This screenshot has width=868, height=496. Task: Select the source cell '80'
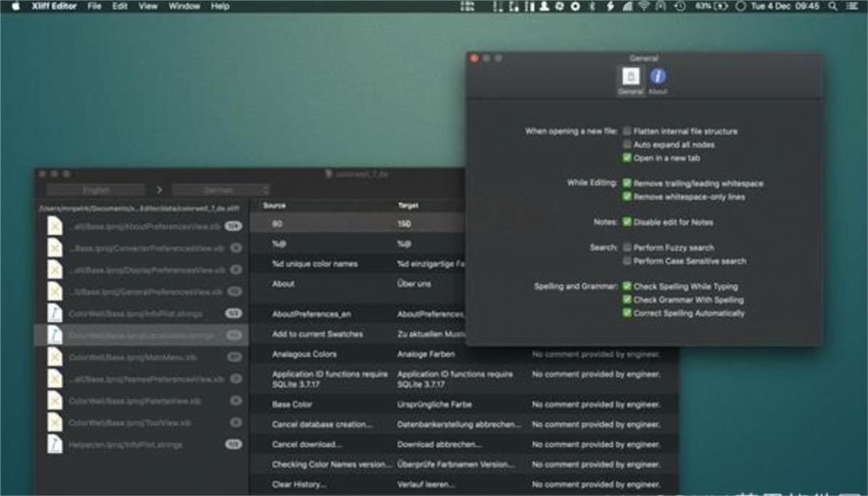(278, 224)
